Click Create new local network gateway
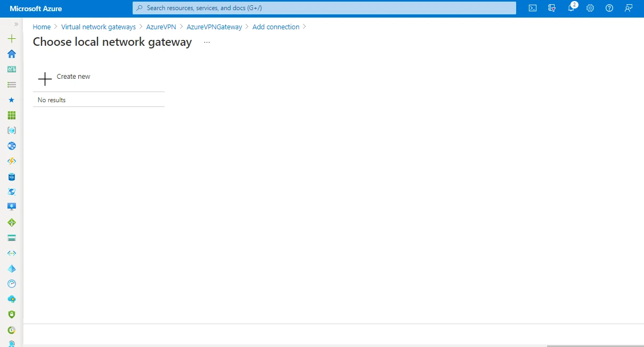The image size is (644, 347). (64, 77)
